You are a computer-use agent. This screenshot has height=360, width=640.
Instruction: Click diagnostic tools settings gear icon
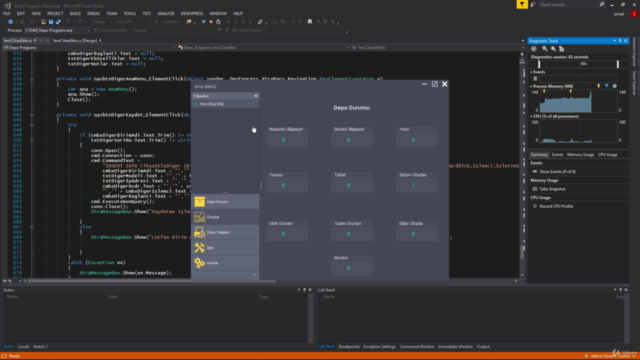click(x=533, y=49)
